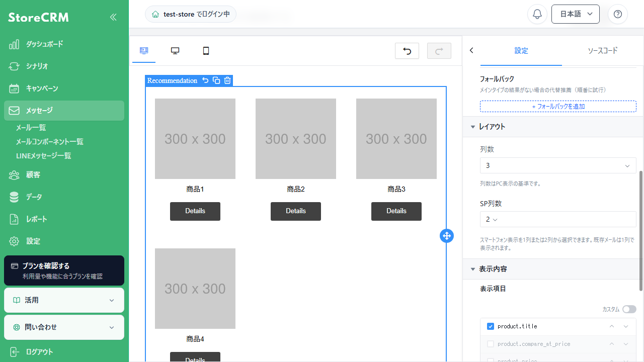Switch to mobile preview icon
Viewport: 644px width, 362px height.
206,51
